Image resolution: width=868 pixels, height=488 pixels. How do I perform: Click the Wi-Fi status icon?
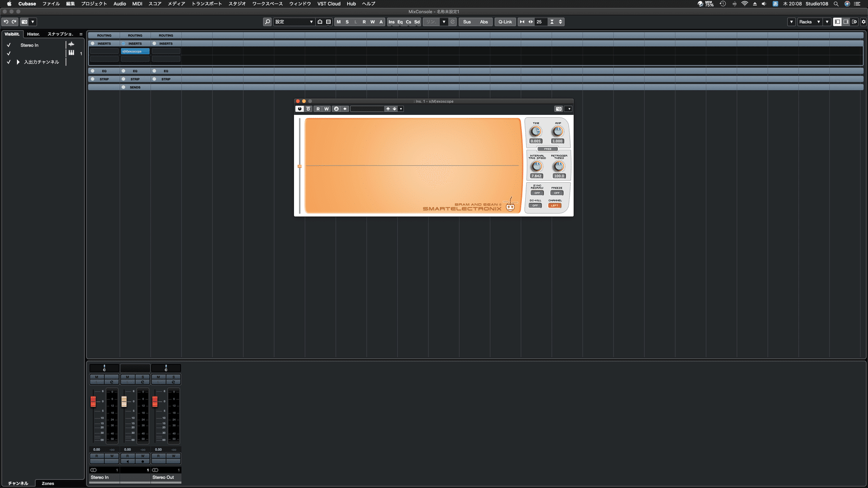(744, 4)
